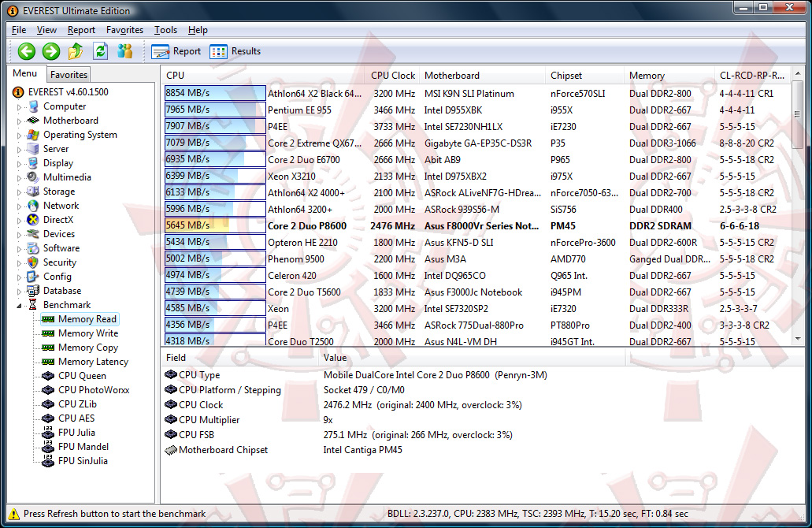Open the Report menu

pyautogui.click(x=81, y=30)
